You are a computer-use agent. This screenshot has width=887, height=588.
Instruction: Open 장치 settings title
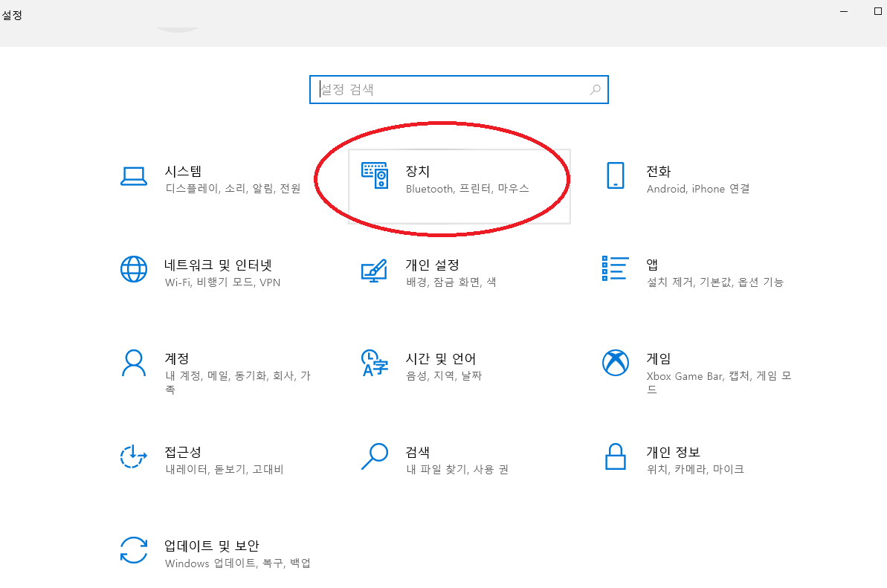pos(418,171)
